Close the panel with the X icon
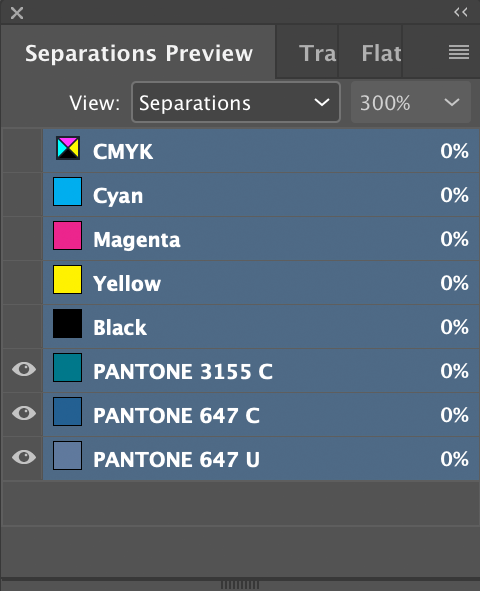 pos(17,13)
